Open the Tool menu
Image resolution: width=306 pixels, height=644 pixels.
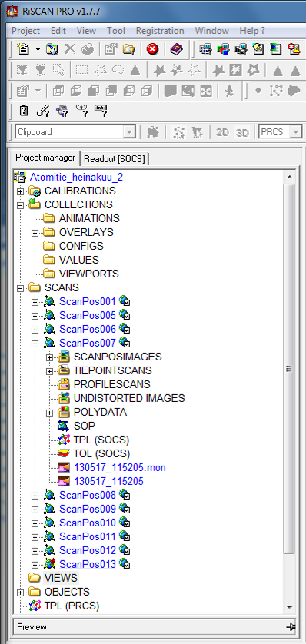point(116,31)
